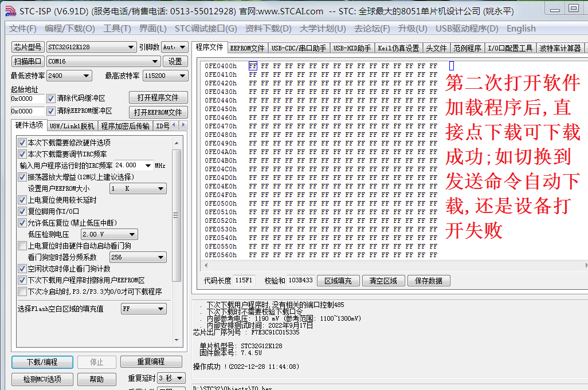The width and height of the screenshot is (588, 390).
Task: Click code start address 0x0000 field
Action: [x=28, y=99]
